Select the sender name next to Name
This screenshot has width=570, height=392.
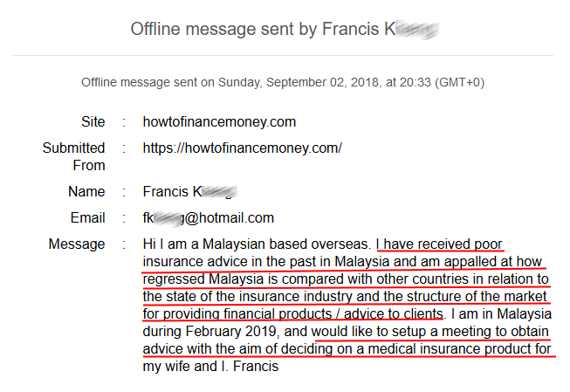click(x=189, y=191)
